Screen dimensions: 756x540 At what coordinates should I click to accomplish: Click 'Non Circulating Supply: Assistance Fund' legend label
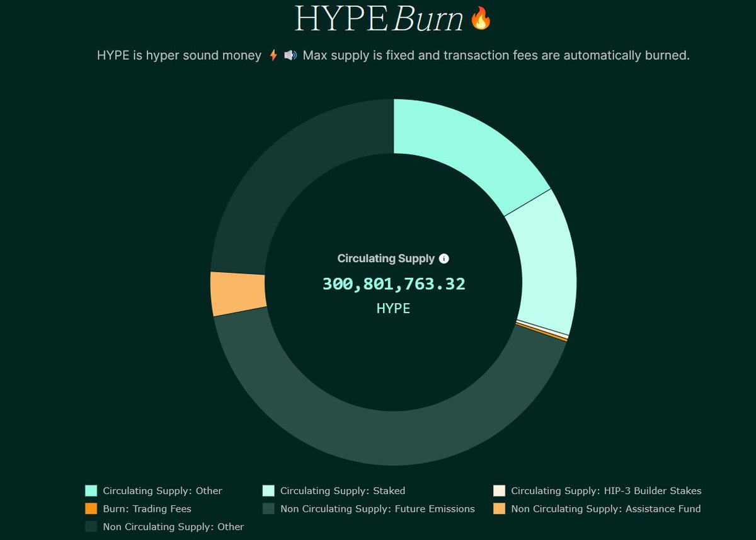click(x=605, y=508)
